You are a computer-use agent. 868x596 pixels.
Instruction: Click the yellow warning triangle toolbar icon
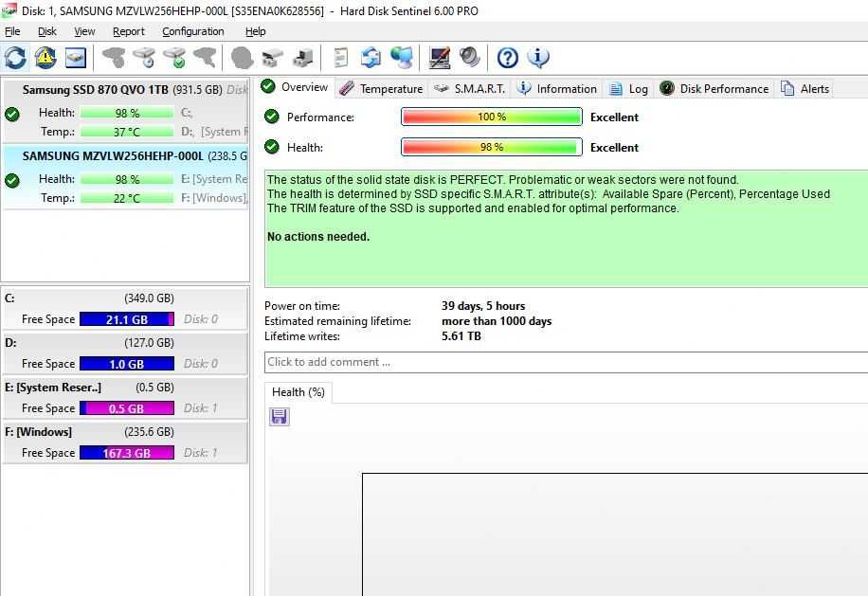[45, 58]
